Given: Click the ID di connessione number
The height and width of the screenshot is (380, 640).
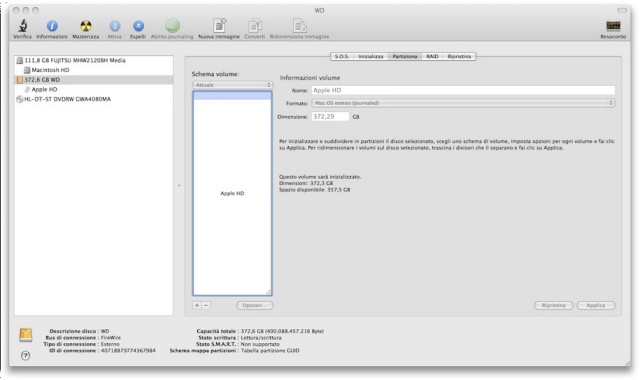Looking at the screenshot, I should (128, 351).
